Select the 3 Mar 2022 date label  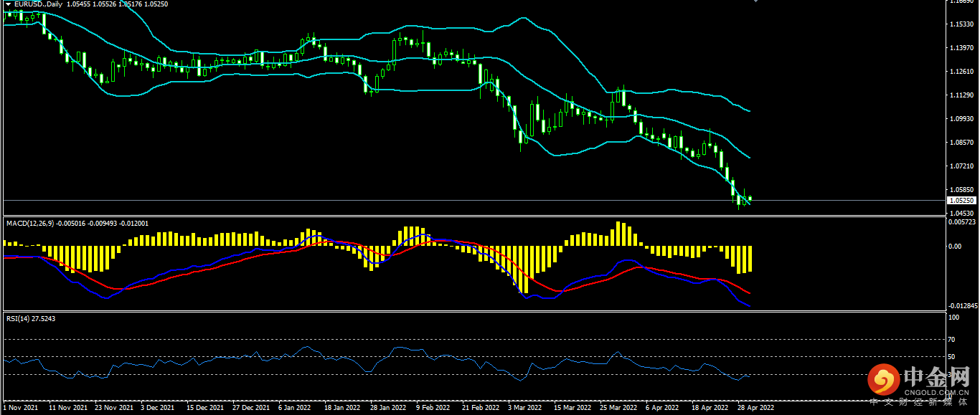click(x=526, y=408)
